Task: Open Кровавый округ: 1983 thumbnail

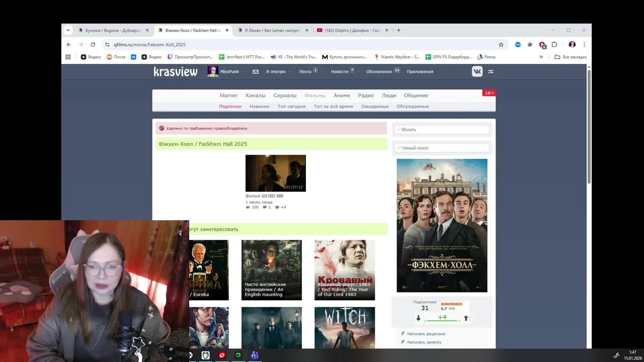Action: coord(345,270)
